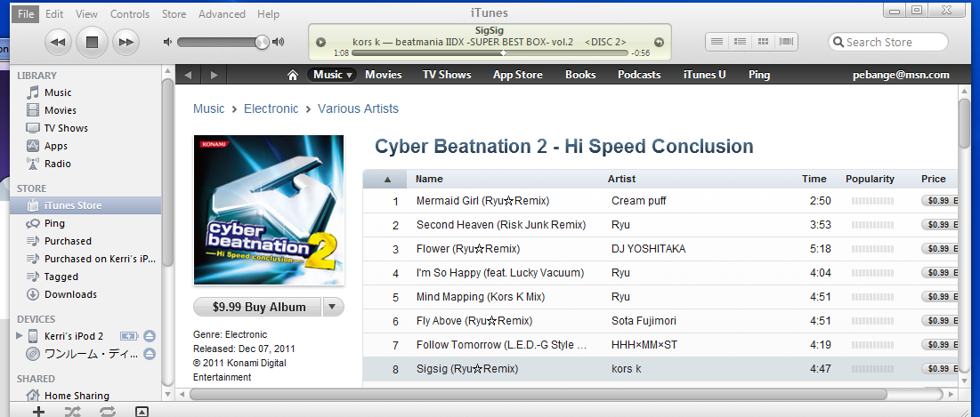Click the Search Store field
Image resolution: width=980 pixels, height=417 pixels.
[888, 42]
